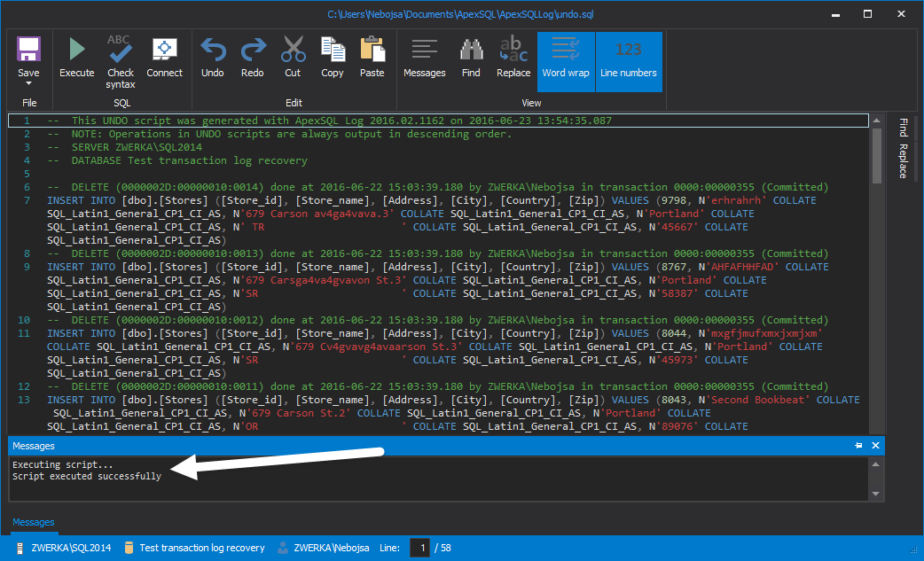Toggle Word wrap off

[566, 62]
